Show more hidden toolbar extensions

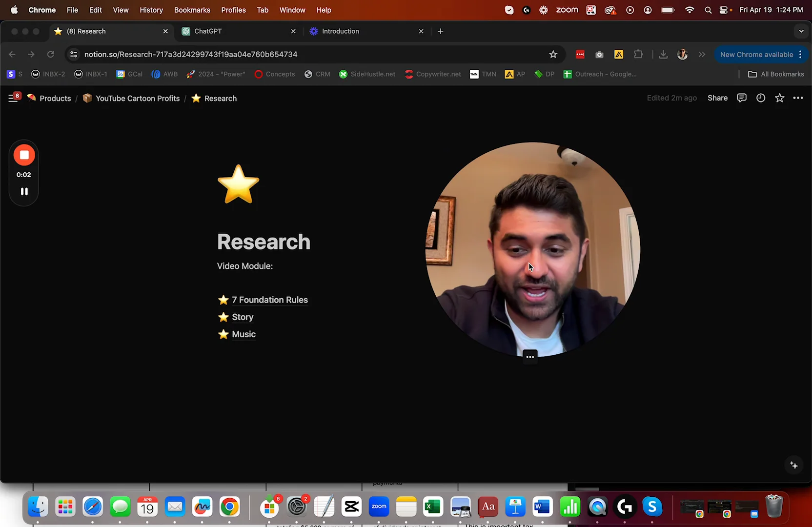point(702,55)
